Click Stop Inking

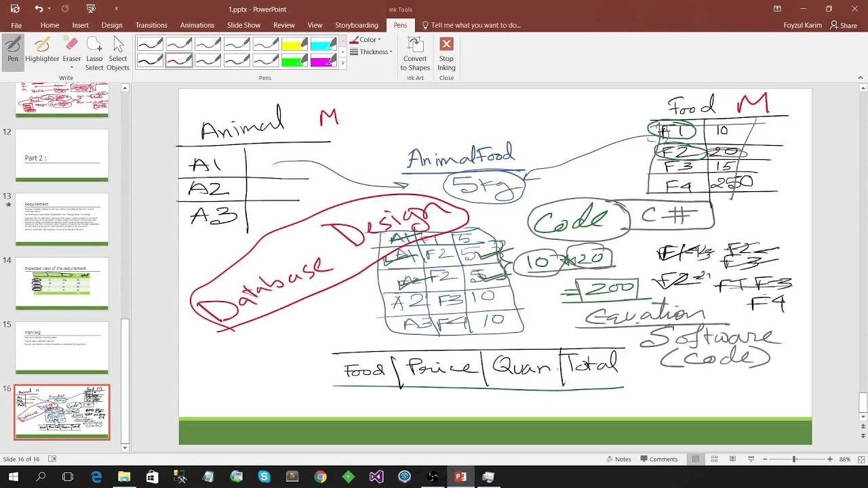(446, 54)
